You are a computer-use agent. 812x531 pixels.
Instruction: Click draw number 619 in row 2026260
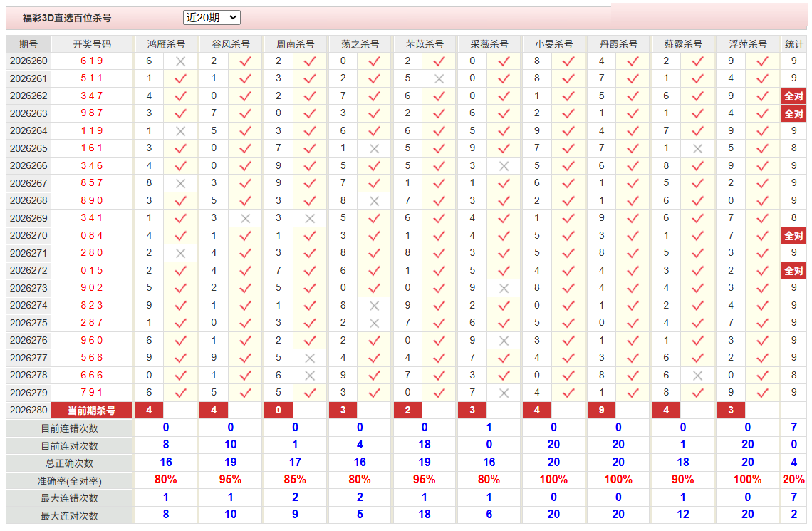click(92, 61)
